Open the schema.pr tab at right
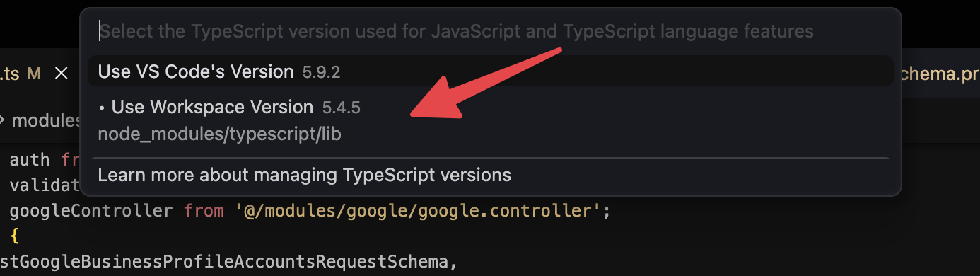 (940, 73)
